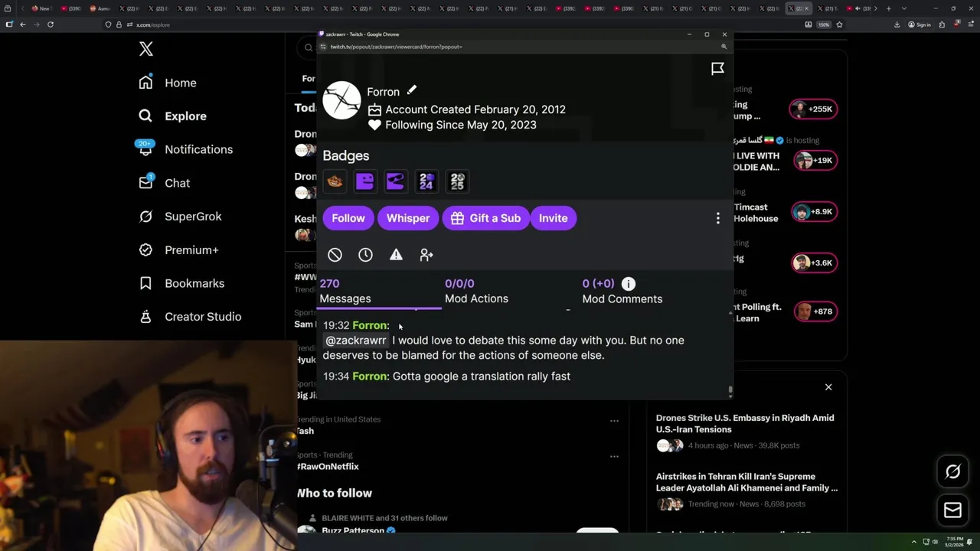Click the +19K listeners space button
This screenshot has height=551, width=980.
pyautogui.click(x=814, y=160)
